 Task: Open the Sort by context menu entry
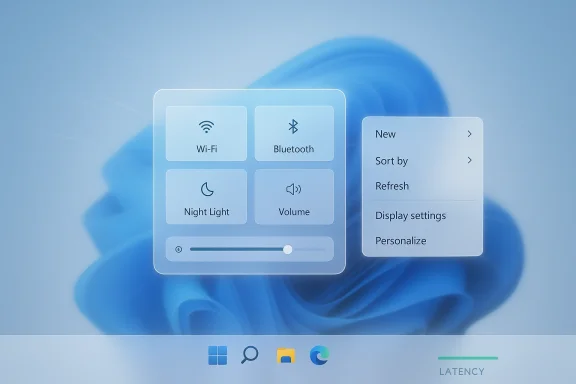[422, 161]
